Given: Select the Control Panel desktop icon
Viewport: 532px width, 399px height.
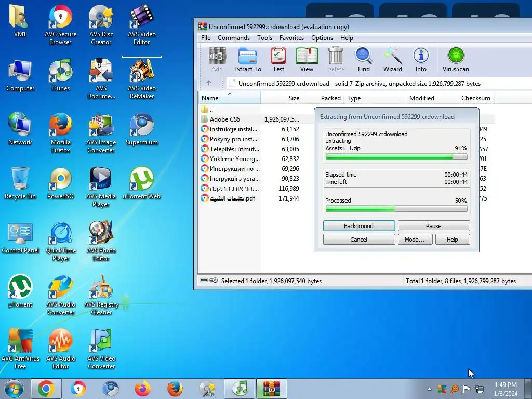Looking at the screenshot, I should coord(20,238).
